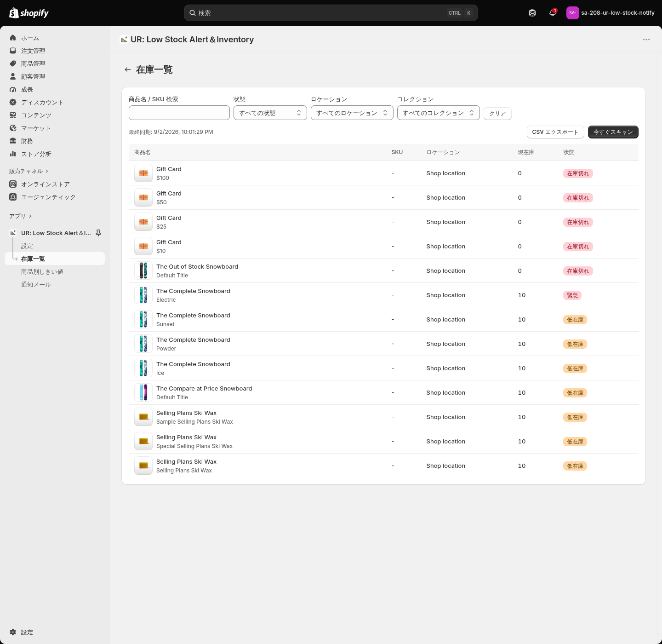
Task: Open UR: Low Stock Alert & I... in the sidebar
Action: pos(56,233)
